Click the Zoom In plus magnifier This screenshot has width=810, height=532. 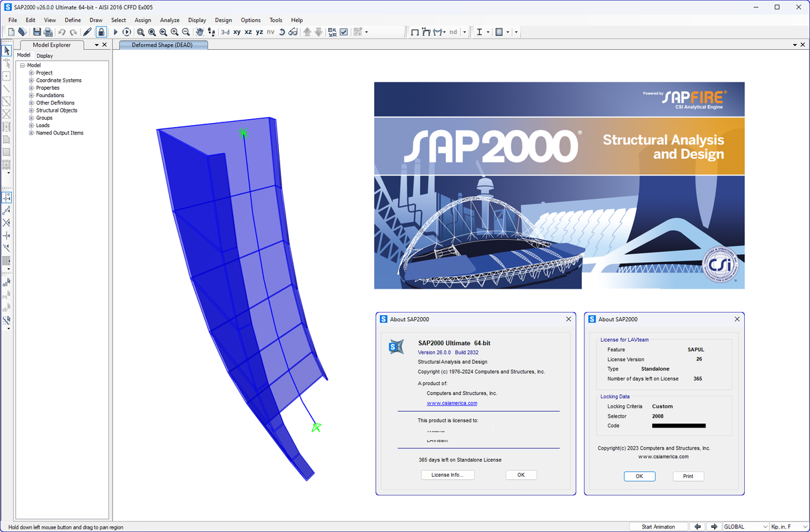pos(174,32)
